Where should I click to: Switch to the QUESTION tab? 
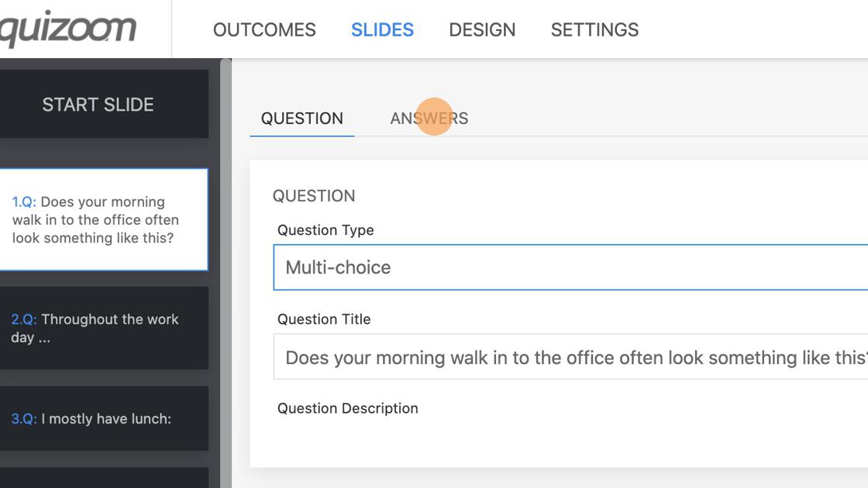(301, 119)
